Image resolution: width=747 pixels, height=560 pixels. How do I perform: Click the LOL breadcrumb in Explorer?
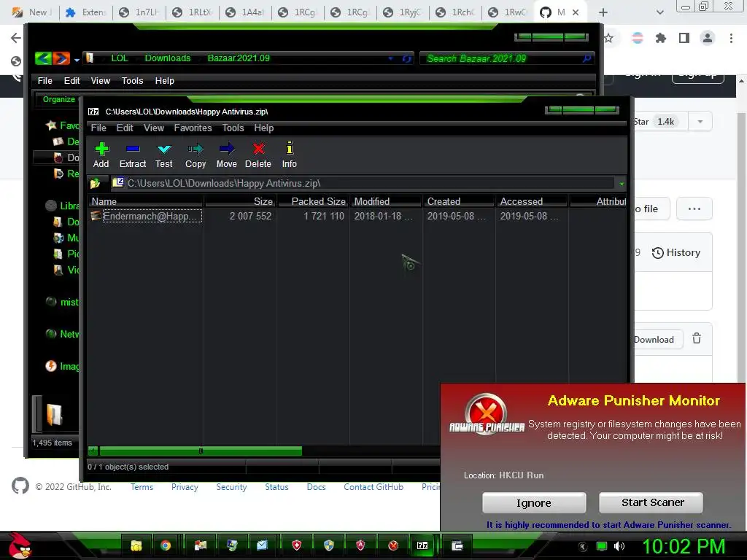pyautogui.click(x=120, y=58)
